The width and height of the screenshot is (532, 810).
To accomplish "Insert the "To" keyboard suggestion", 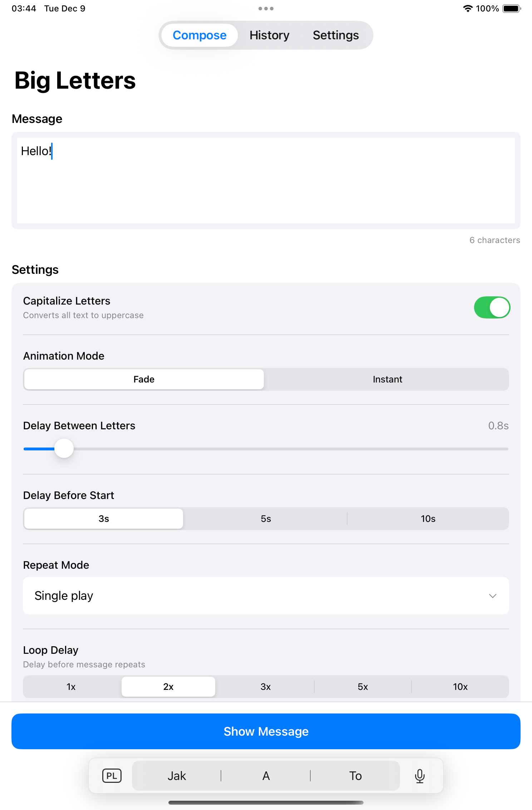I will (355, 776).
